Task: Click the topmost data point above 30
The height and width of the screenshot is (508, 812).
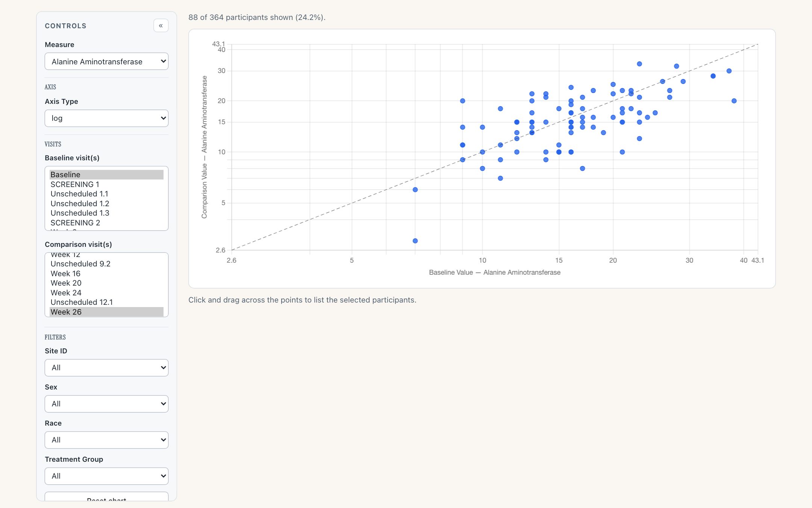Action: pos(639,64)
